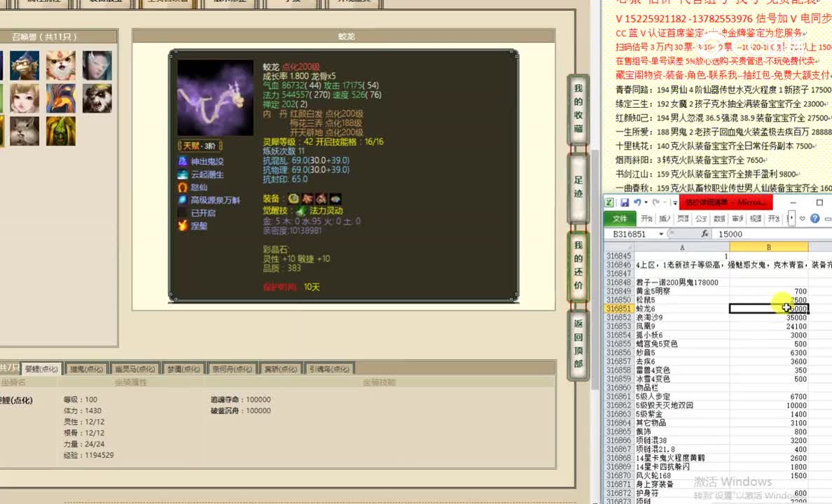Click the first equipment icon beside 装备

click(293, 199)
